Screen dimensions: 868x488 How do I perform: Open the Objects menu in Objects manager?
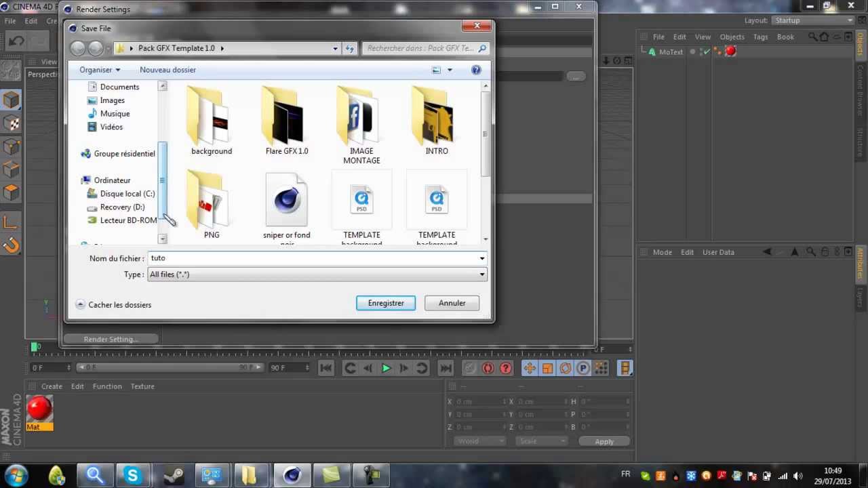click(732, 37)
